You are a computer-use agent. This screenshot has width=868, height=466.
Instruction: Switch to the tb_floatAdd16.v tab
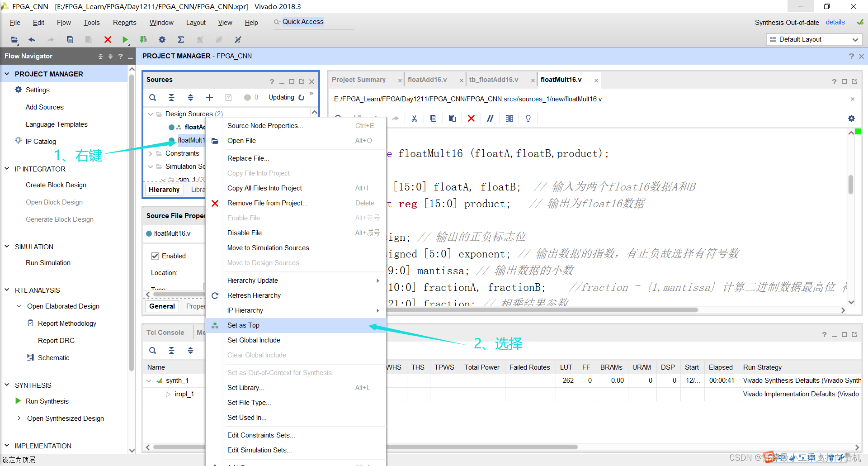click(494, 80)
